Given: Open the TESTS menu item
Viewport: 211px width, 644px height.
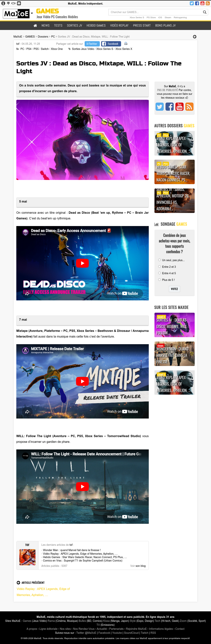Looking at the screenshot, I should 58,25.
